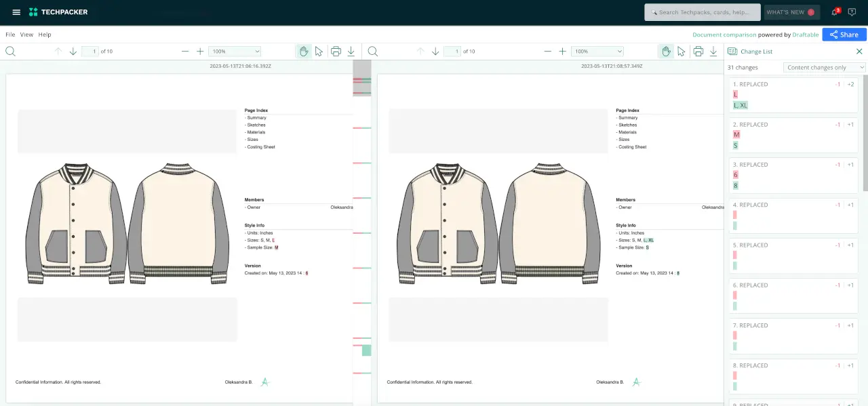Open the hamburger navigation menu

pos(16,12)
